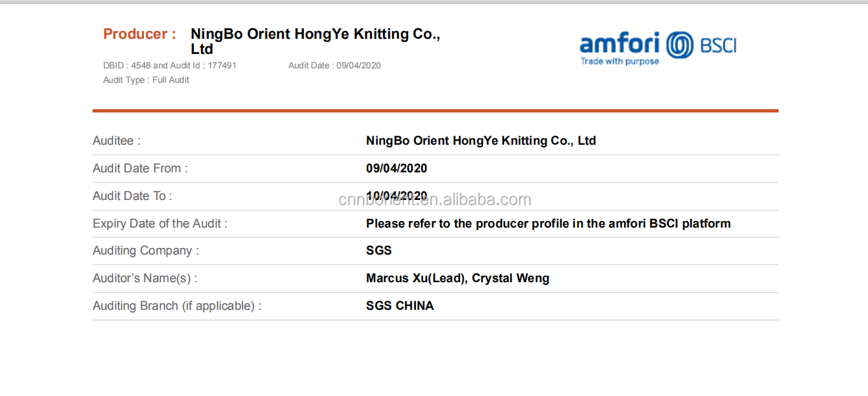Viewport: 868px width, 396px height.
Task: Click the DBID and Audit Id text
Action: (170, 65)
